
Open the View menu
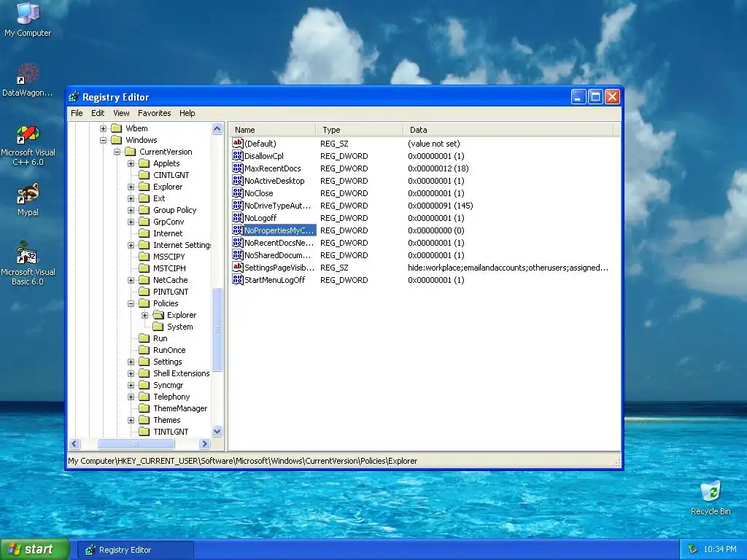click(x=121, y=113)
